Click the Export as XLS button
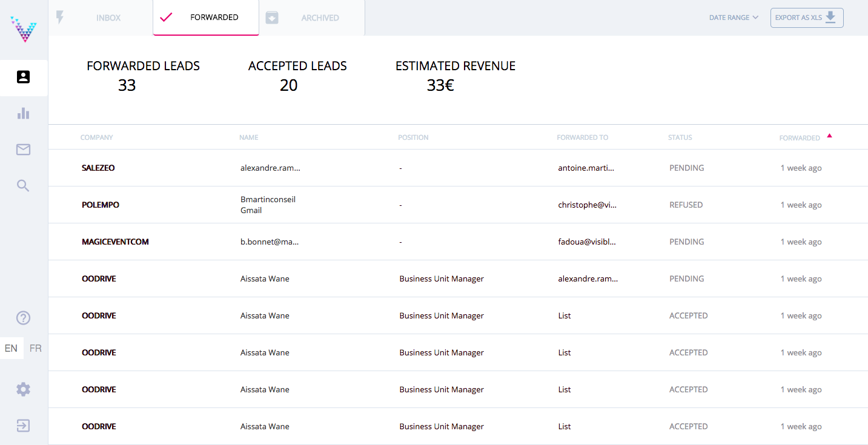This screenshot has width=868, height=445. [806, 18]
